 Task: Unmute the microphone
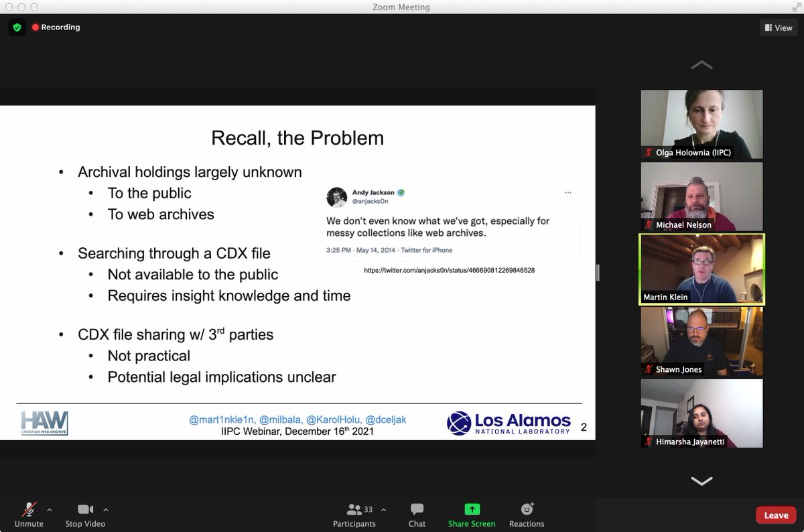(x=29, y=515)
